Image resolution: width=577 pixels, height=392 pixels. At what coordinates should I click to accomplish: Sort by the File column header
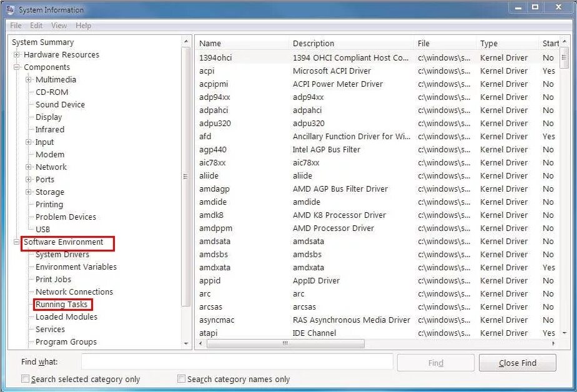(x=445, y=44)
